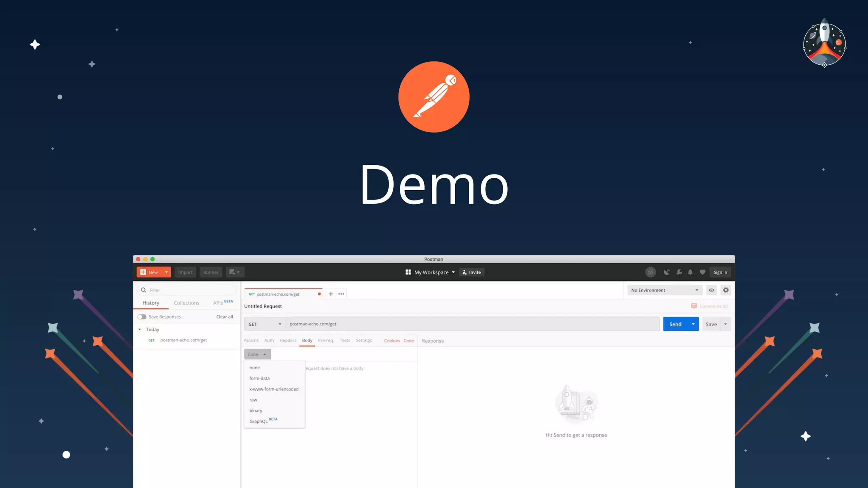868x488 pixels.
Task: Click the Import button
Action: [185, 272]
